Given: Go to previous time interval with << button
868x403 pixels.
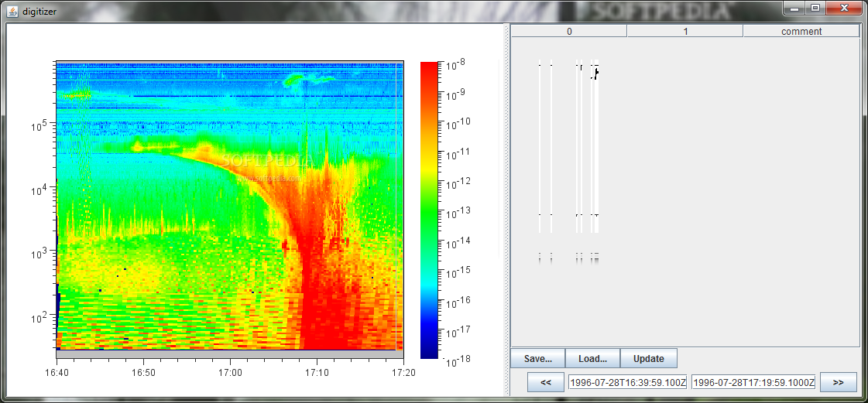Looking at the screenshot, I should point(545,382).
